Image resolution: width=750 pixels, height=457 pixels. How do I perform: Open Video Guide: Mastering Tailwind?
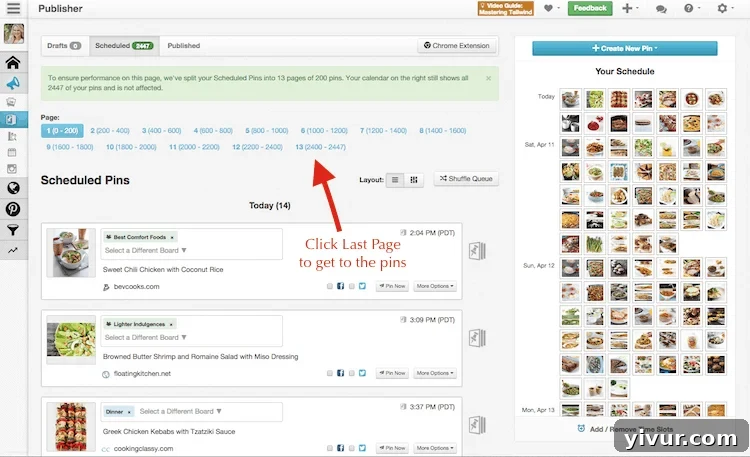[506, 9]
